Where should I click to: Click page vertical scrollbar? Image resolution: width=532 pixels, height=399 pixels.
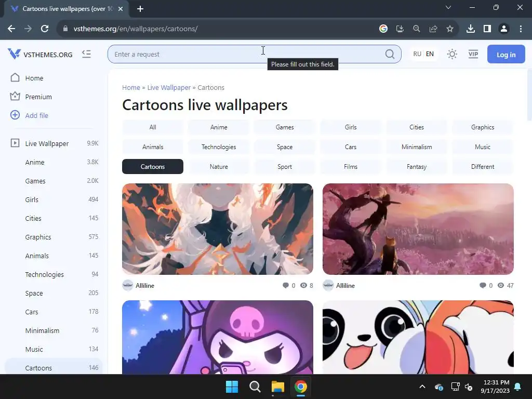(529, 95)
